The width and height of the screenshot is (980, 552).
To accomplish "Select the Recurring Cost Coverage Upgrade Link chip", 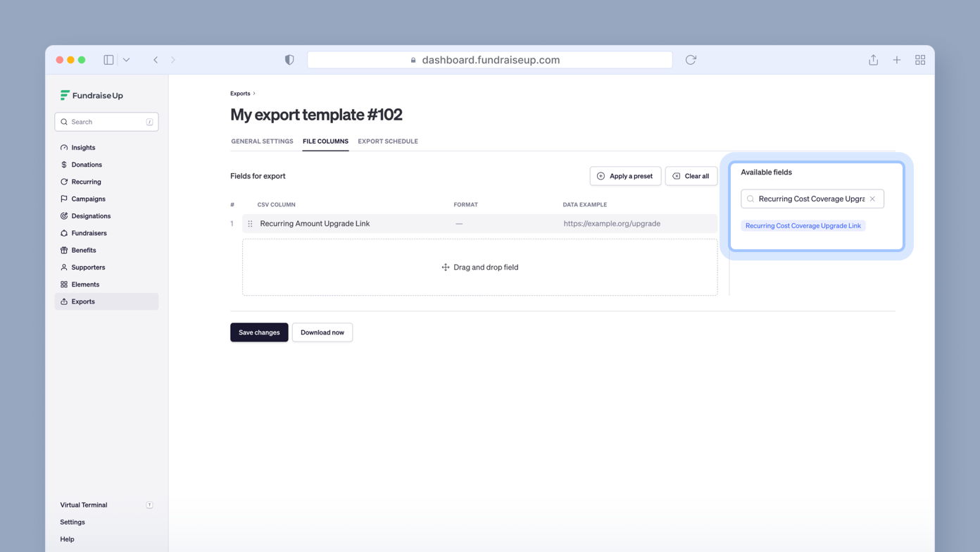I will click(803, 225).
